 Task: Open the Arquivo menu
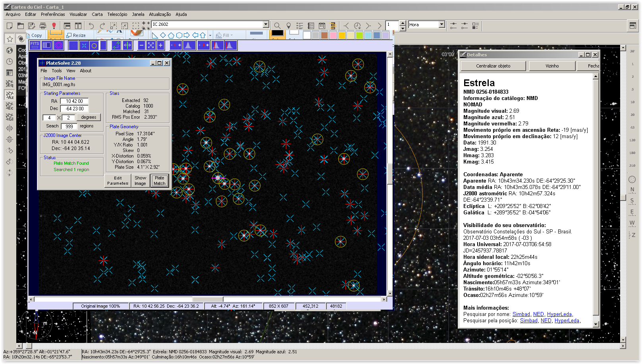coord(13,14)
